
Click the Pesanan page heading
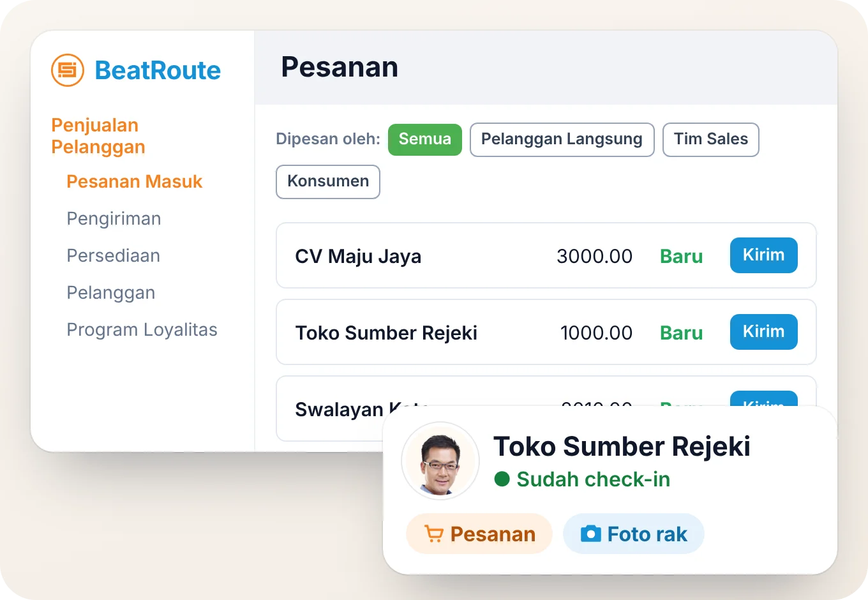click(340, 67)
